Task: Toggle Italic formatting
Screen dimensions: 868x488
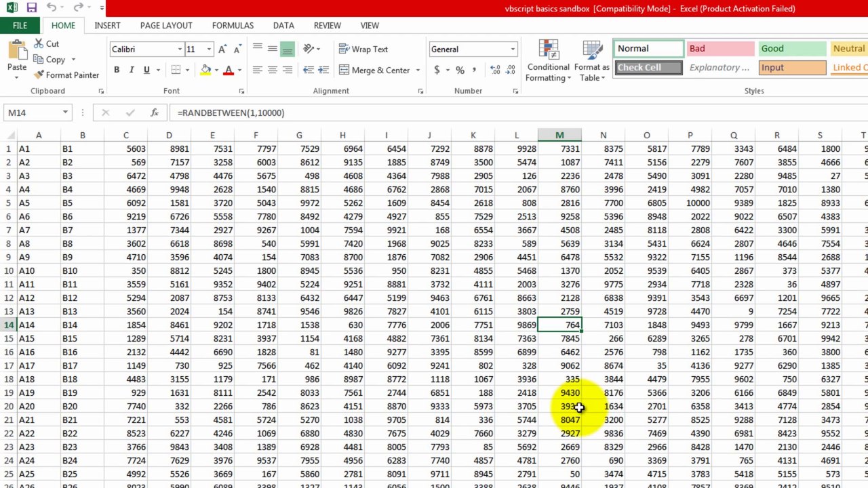Action: (x=131, y=70)
